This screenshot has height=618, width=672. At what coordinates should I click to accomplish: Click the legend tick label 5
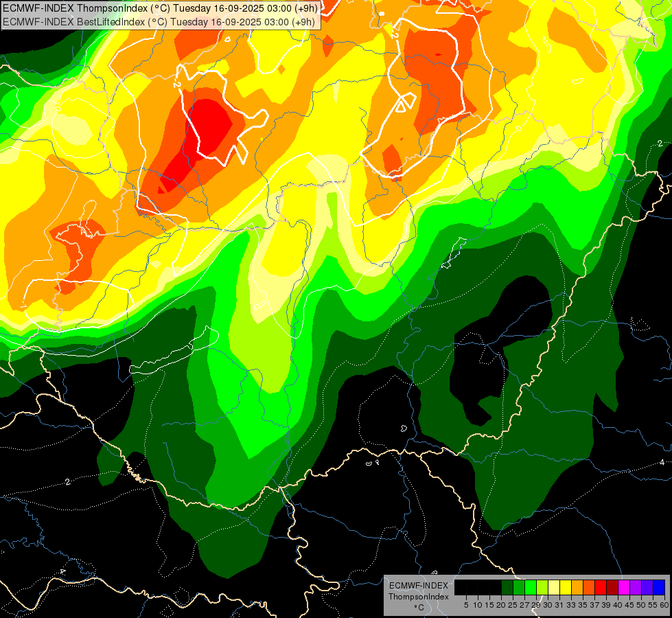coord(466,605)
